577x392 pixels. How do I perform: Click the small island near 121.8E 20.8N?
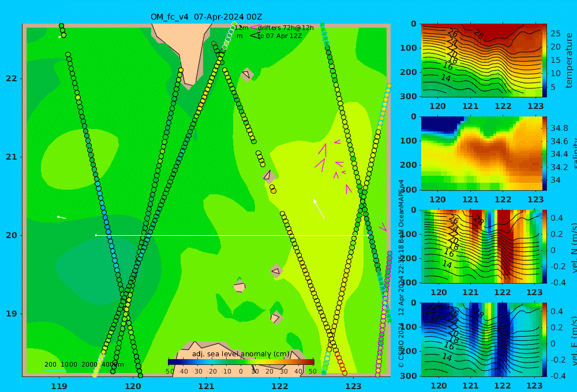269,176
